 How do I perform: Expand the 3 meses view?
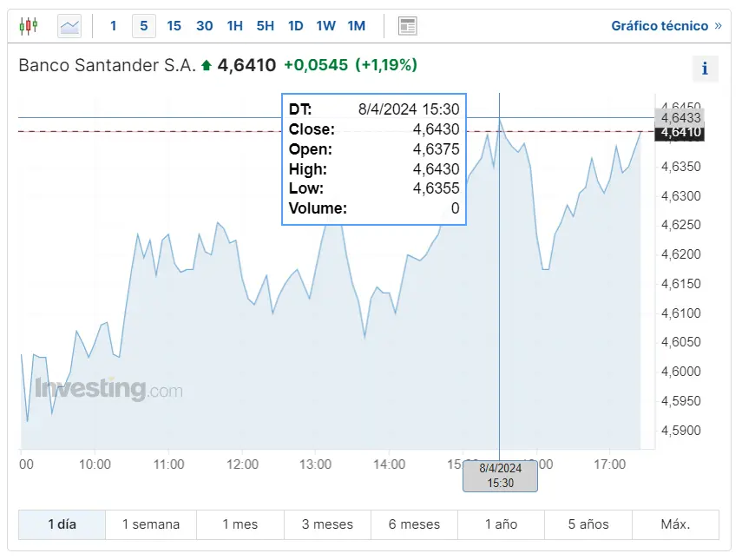point(327,524)
